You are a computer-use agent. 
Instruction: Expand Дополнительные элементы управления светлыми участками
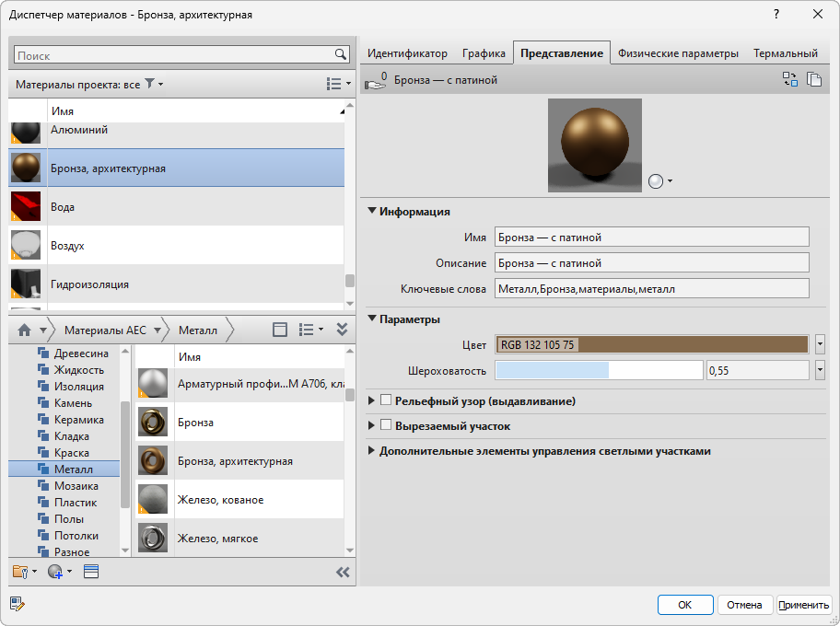[371, 450]
